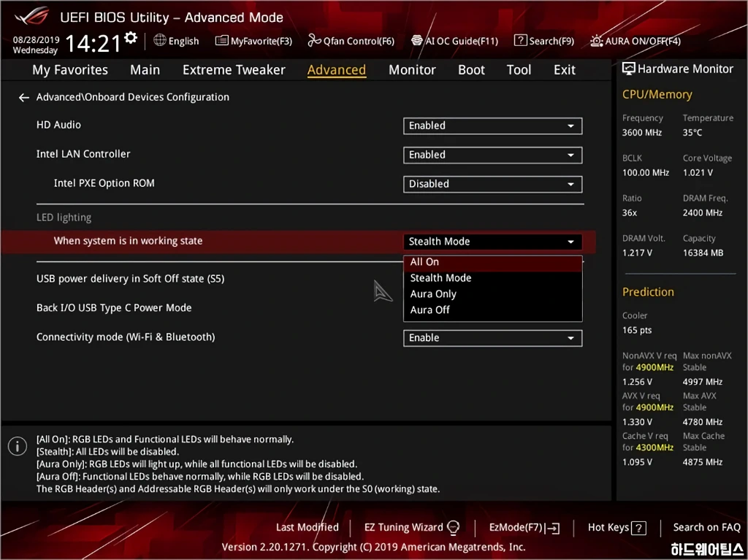748x560 pixels.
Task: Open Connectivity mode Enable dropdown
Action: tap(493, 338)
